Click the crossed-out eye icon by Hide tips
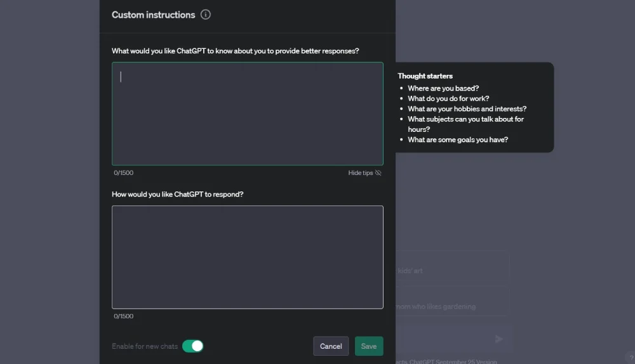The width and height of the screenshot is (635, 364). tap(378, 172)
